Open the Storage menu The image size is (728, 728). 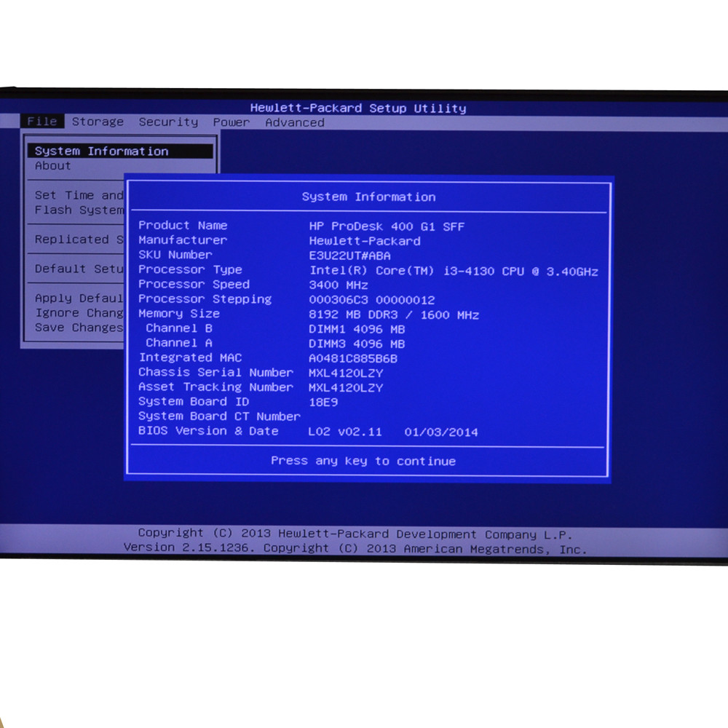pos(98,122)
